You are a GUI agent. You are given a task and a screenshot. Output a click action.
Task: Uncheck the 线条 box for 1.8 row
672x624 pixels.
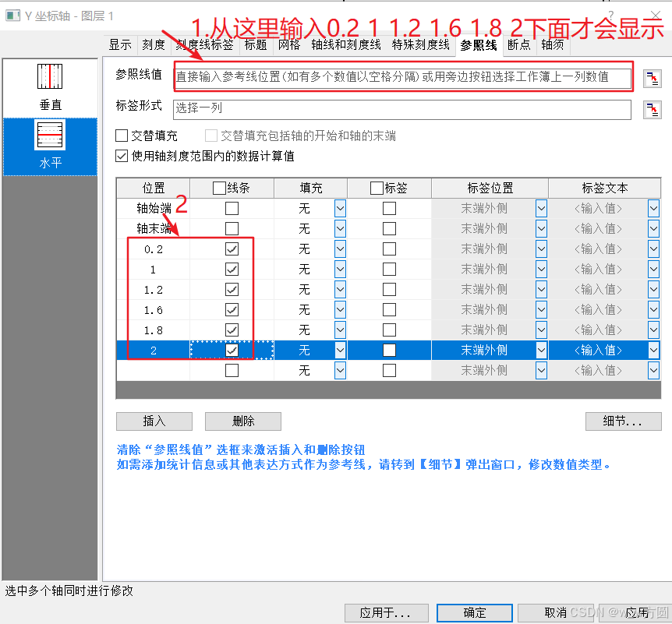point(232,330)
